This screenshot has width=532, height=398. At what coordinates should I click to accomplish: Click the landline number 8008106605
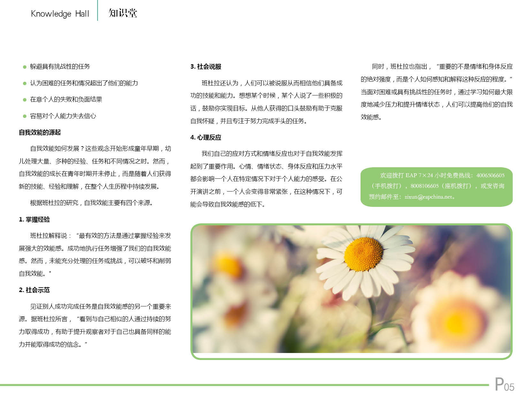click(x=424, y=186)
